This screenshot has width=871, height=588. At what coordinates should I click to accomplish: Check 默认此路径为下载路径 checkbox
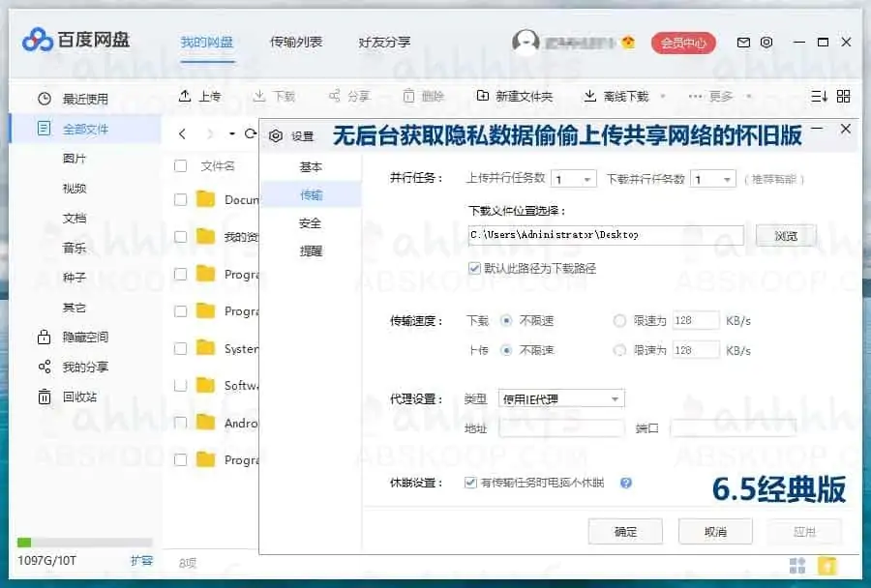(x=473, y=269)
